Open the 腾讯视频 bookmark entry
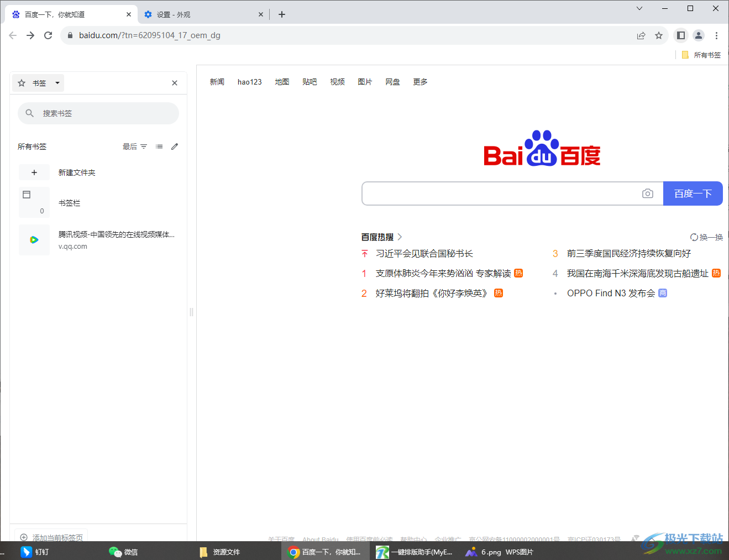This screenshot has width=729, height=560. (x=98, y=240)
